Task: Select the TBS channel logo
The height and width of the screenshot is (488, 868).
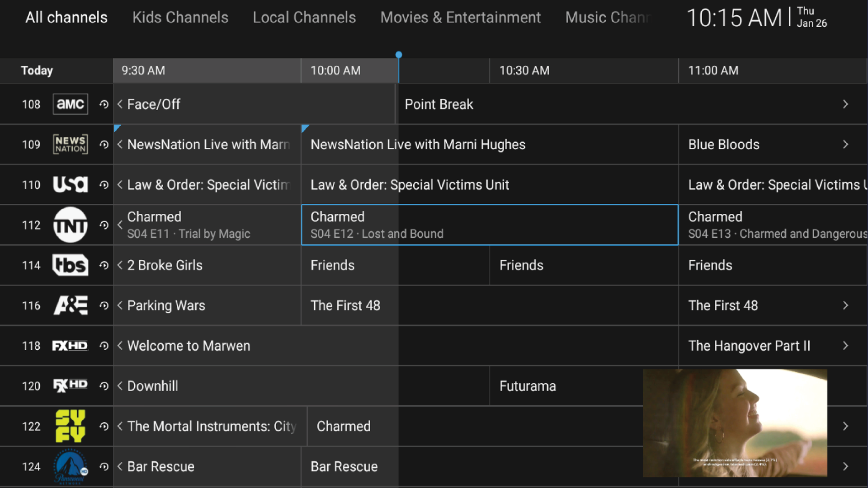Action: (x=70, y=265)
